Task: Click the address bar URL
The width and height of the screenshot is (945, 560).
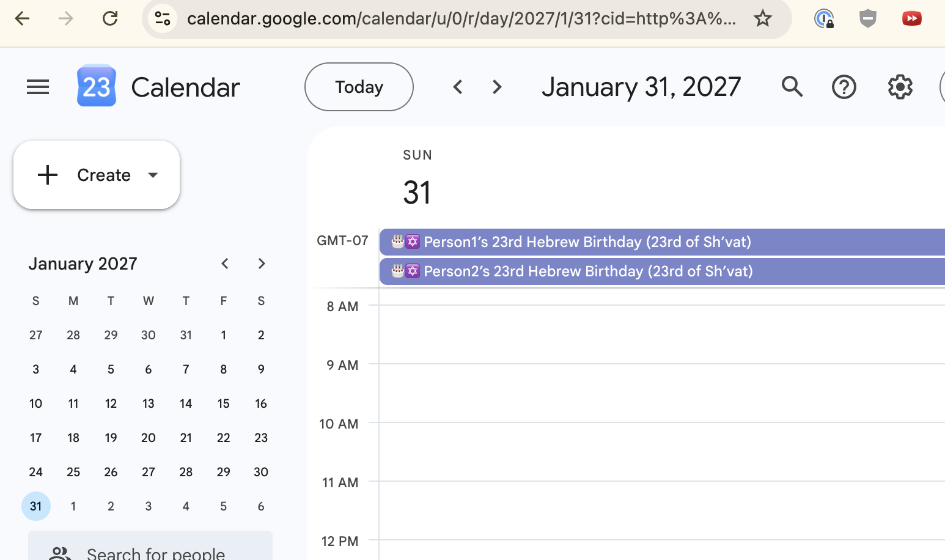Action: tap(461, 18)
